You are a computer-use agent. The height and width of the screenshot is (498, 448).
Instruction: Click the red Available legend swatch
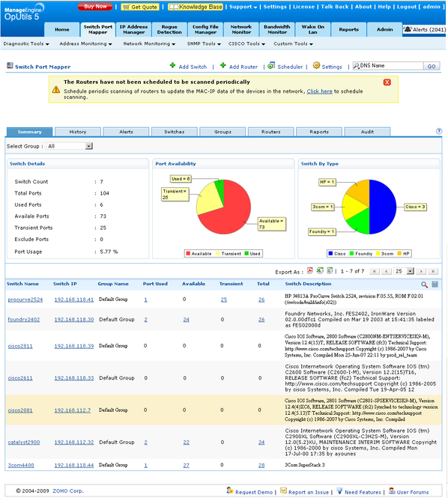[188, 253]
